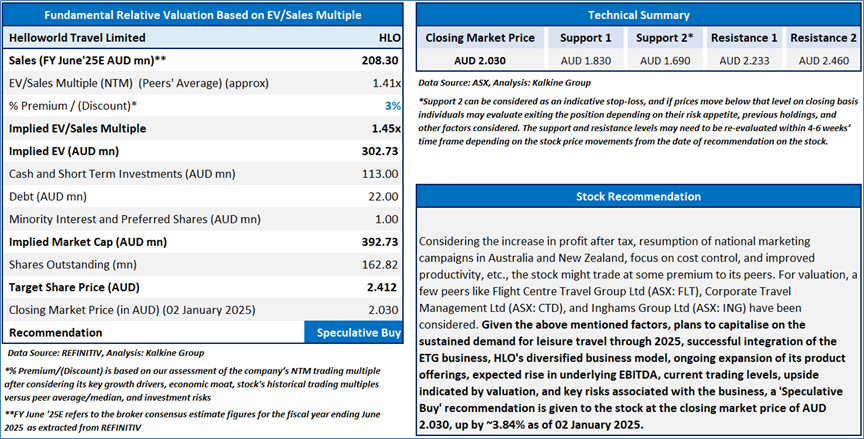Viewport: 864px width, 439px height.
Task: Click the EV/Sales Multiple 1.41x value
Action: point(386,84)
